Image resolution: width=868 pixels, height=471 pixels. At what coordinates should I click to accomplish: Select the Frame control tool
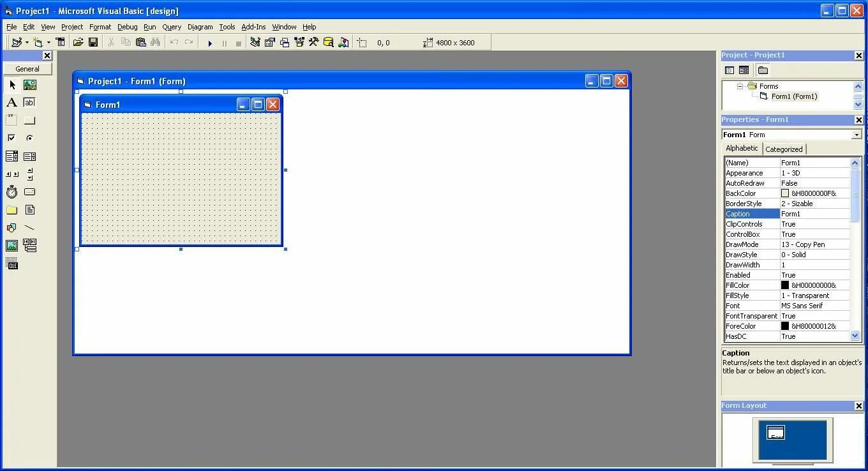click(12, 121)
